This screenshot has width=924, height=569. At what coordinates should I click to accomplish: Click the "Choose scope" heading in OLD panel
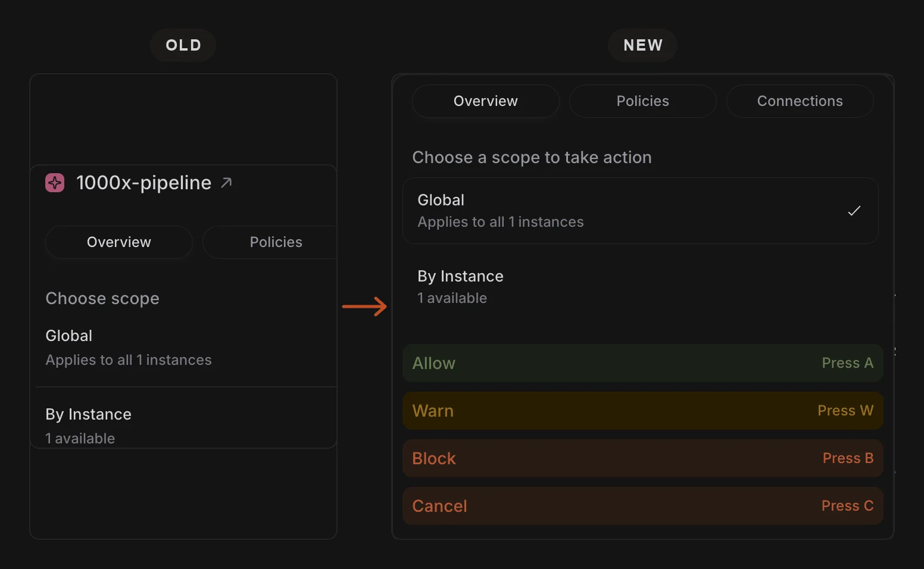pyautogui.click(x=102, y=299)
